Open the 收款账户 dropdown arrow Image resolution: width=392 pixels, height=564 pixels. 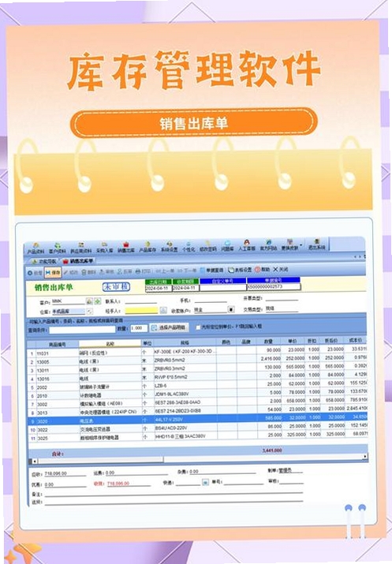pyautogui.click(x=231, y=309)
